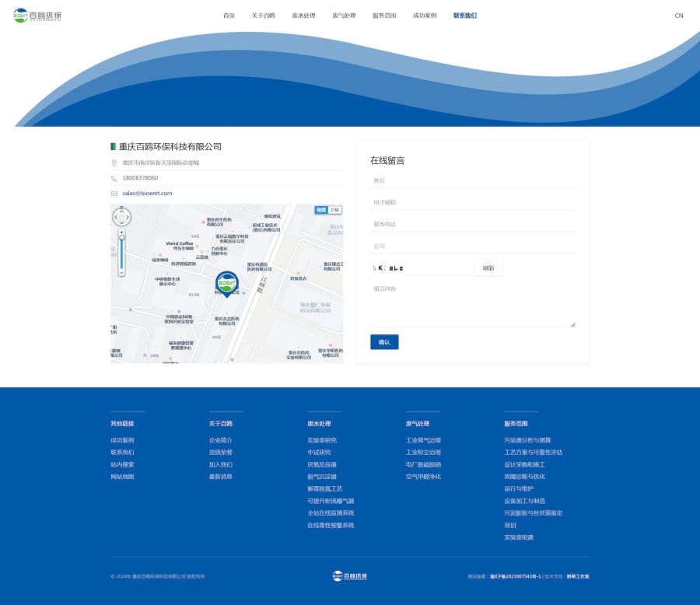Click the footer 百鸥环保 logo
Viewport: 700px width, 605px height.
coord(350,575)
